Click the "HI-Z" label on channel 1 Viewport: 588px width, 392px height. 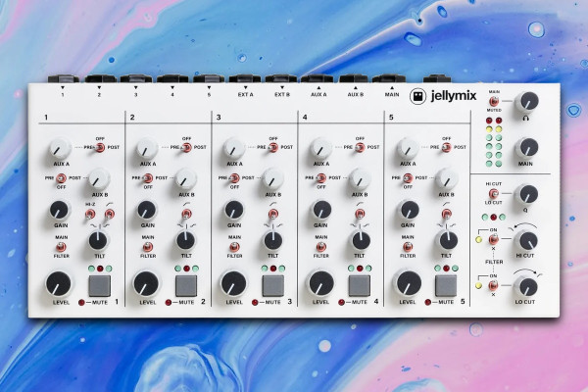click(x=90, y=204)
